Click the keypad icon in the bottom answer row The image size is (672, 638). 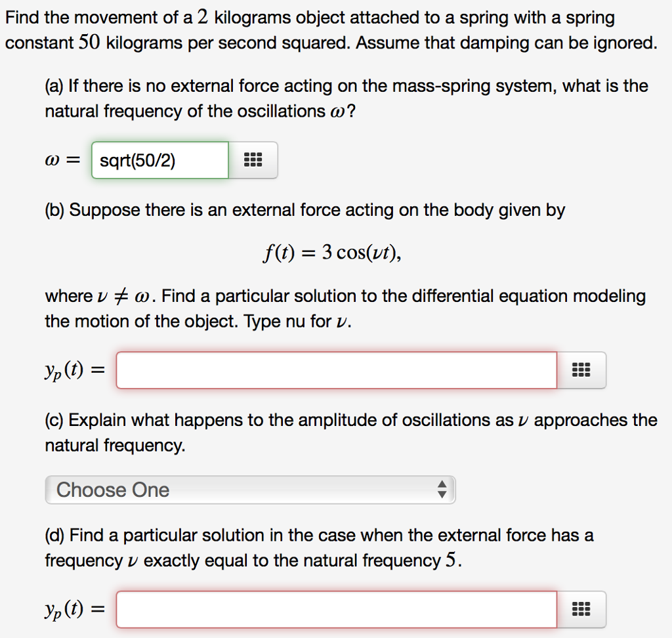(x=581, y=609)
